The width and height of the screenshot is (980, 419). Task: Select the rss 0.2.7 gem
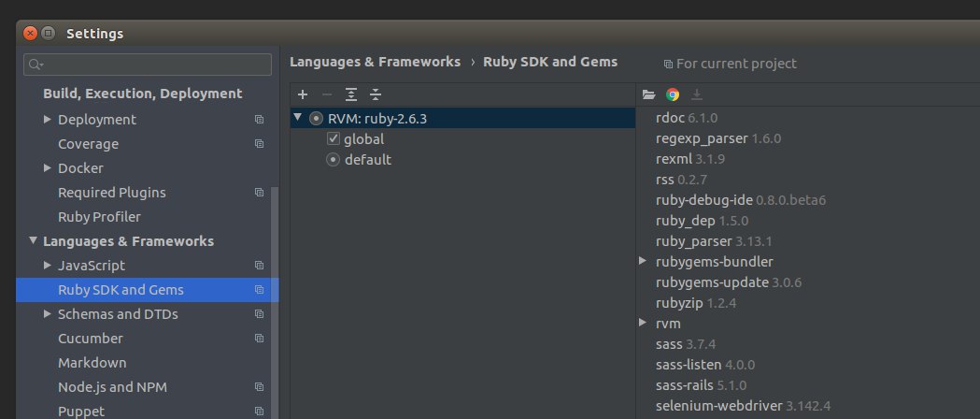[x=681, y=180]
